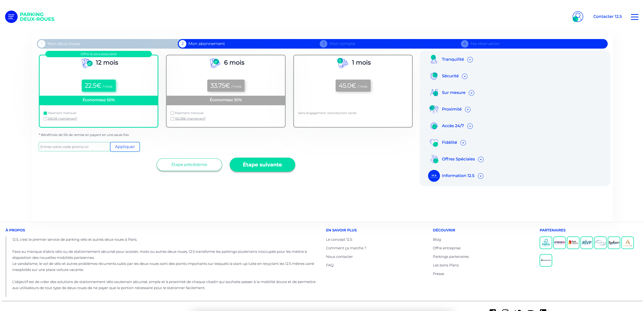Click the Sécurité shield icon
Image resolution: width=644 pixels, height=311 pixels.
click(434, 76)
